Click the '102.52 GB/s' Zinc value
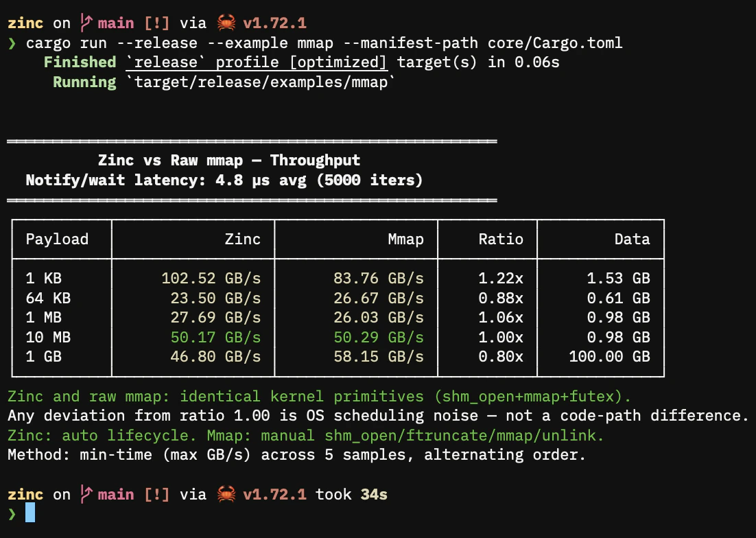The width and height of the screenshot is (756, 538). tap(211, 278)
